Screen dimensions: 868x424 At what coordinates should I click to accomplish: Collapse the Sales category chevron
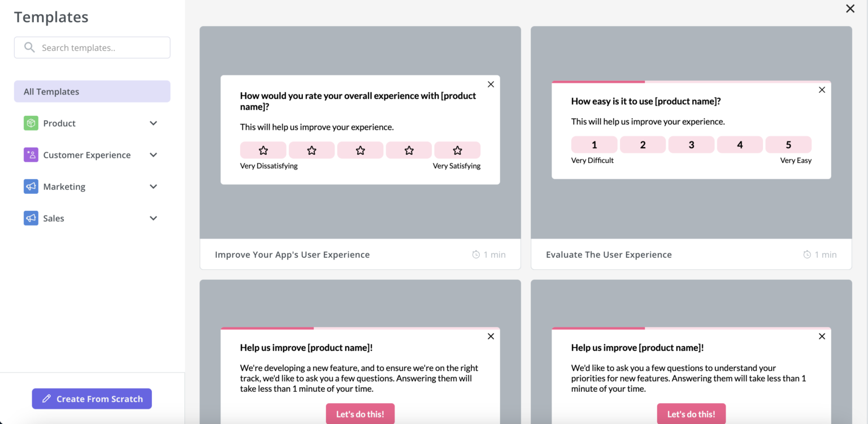pyautogui.click(x=153, y=218)
